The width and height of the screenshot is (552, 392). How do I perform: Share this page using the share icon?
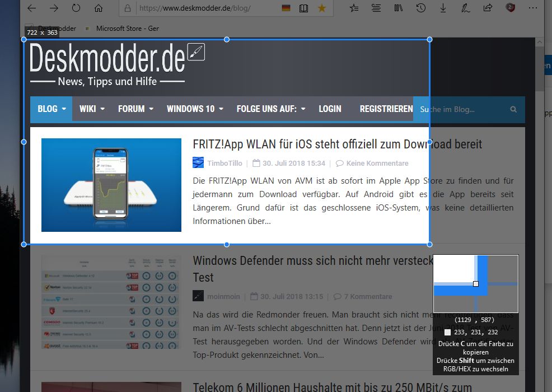[488, 8]
